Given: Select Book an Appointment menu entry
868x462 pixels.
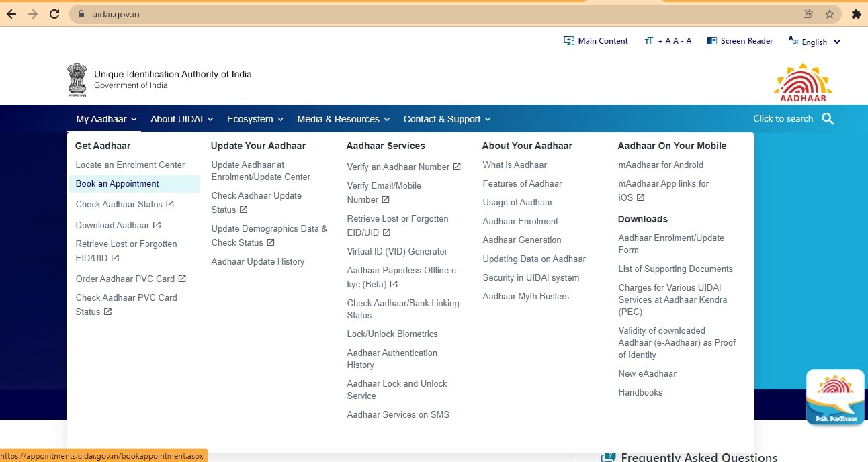Looking at the screenshot, I should 118,184.
